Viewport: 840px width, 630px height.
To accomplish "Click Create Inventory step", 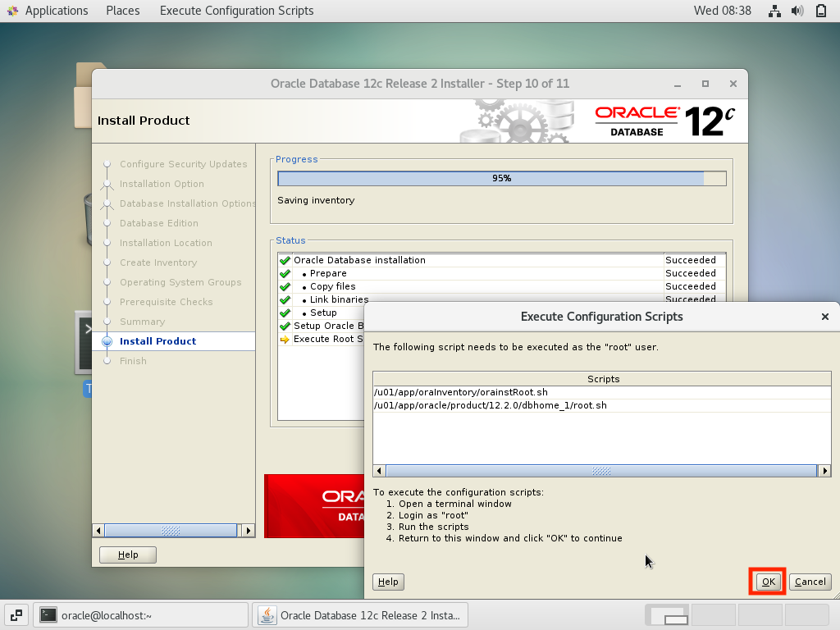I will click(x=158, y=262).
